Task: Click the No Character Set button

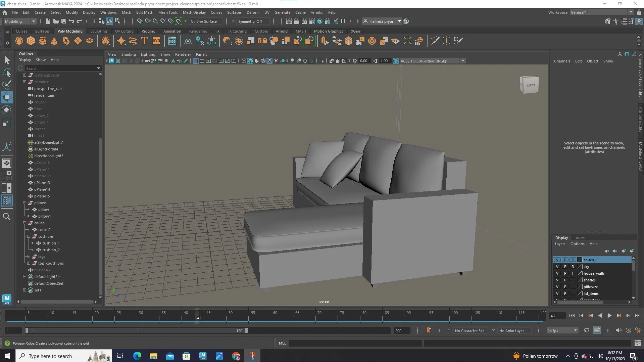Action: 469,331
